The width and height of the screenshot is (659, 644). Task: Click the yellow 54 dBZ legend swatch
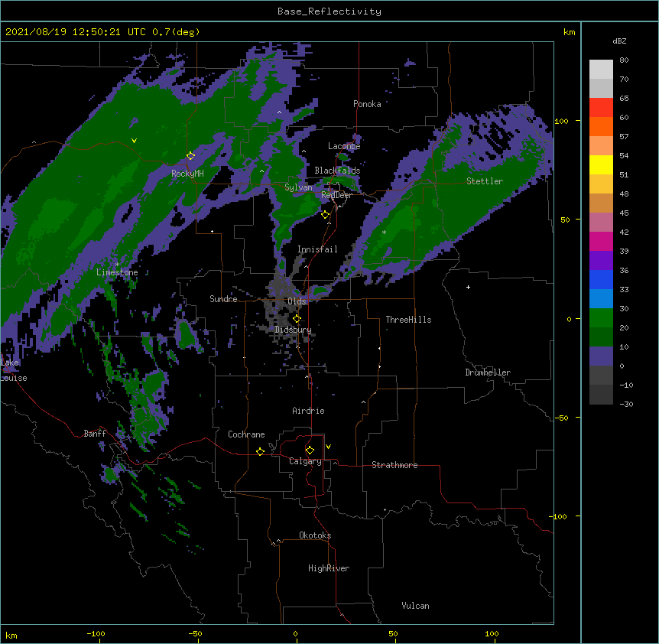coord(601,164)
